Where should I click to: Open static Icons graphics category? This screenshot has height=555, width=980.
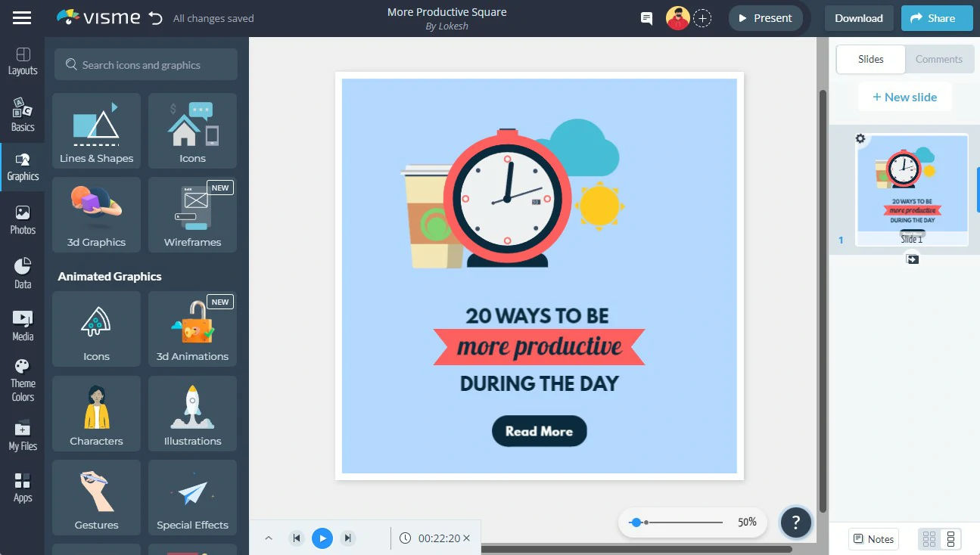click(192, 130)
